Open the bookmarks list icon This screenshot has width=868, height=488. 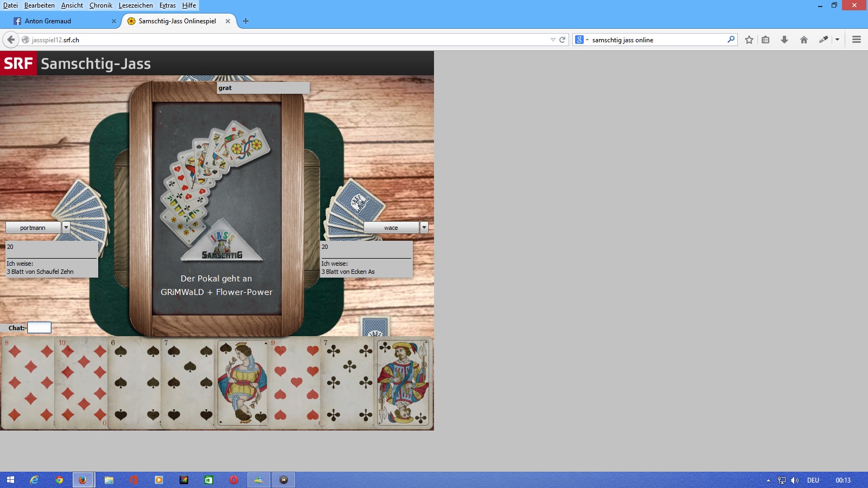765,40
